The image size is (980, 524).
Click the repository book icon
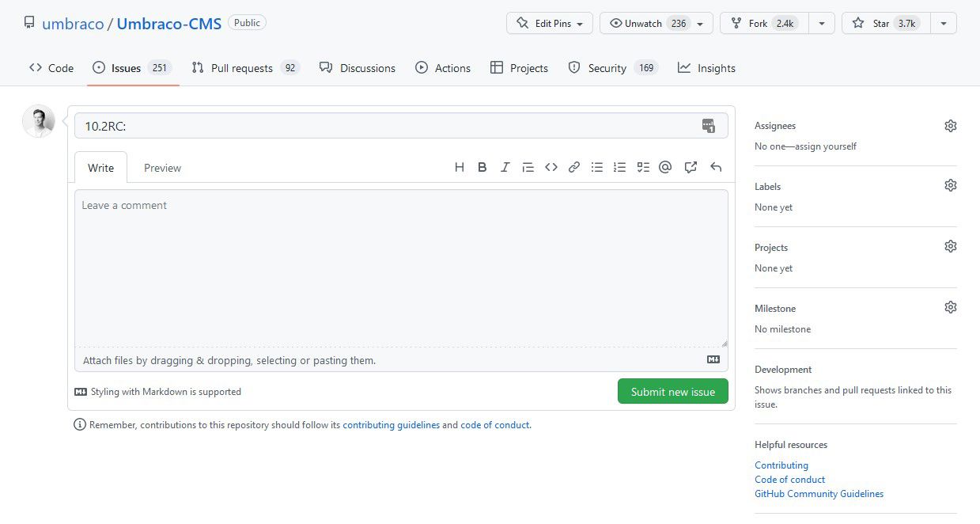click(x=29, y=23)
